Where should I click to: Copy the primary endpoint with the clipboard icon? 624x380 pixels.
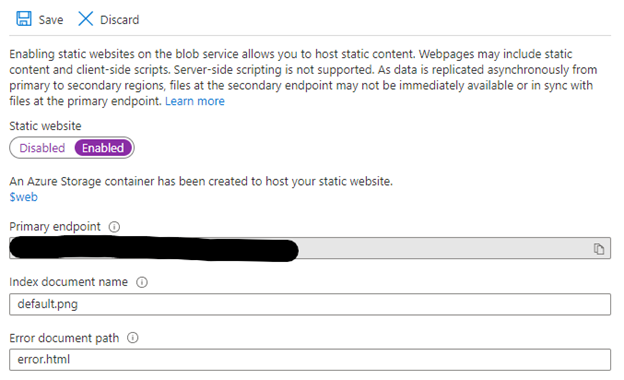599,249
